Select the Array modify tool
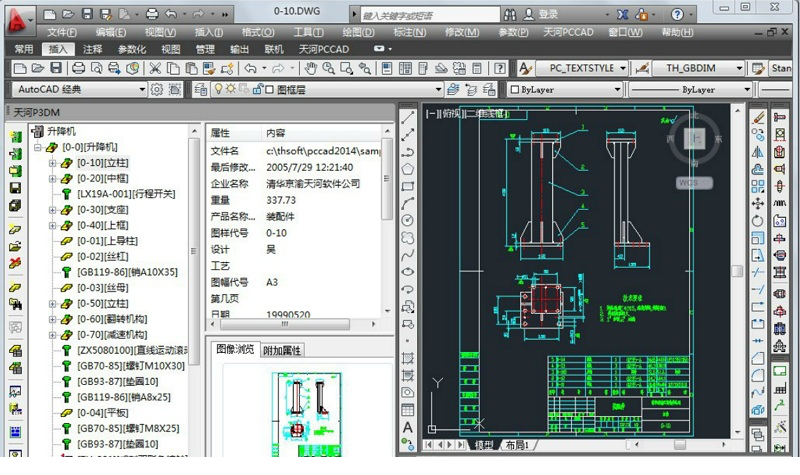 click(758, 187)
